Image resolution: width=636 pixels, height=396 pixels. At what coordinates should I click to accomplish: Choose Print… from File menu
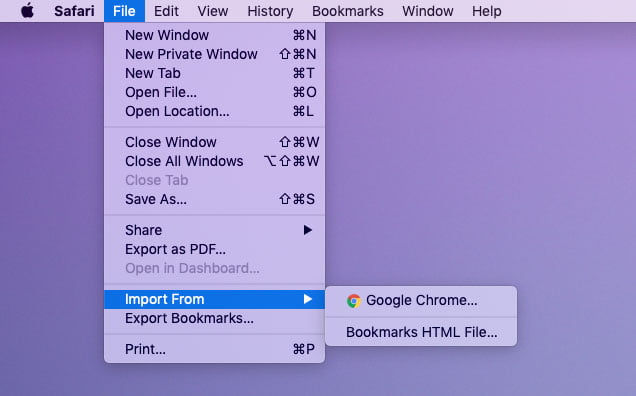[x=215, y=349]
